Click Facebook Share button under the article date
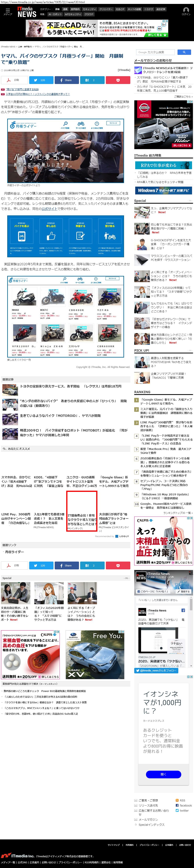Image resolution: width=194 pixels, height=868 pixels. (66, 80)
